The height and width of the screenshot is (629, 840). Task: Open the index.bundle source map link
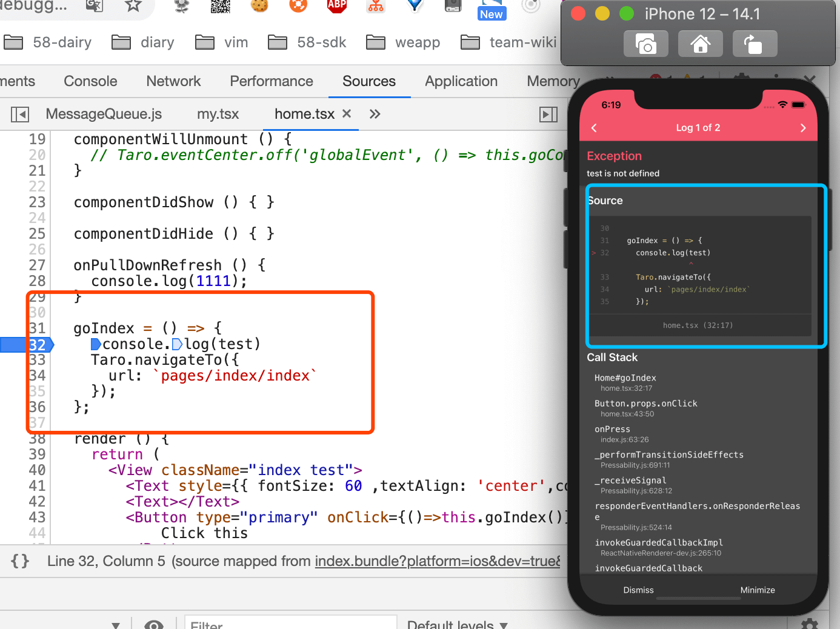(438, 561)
